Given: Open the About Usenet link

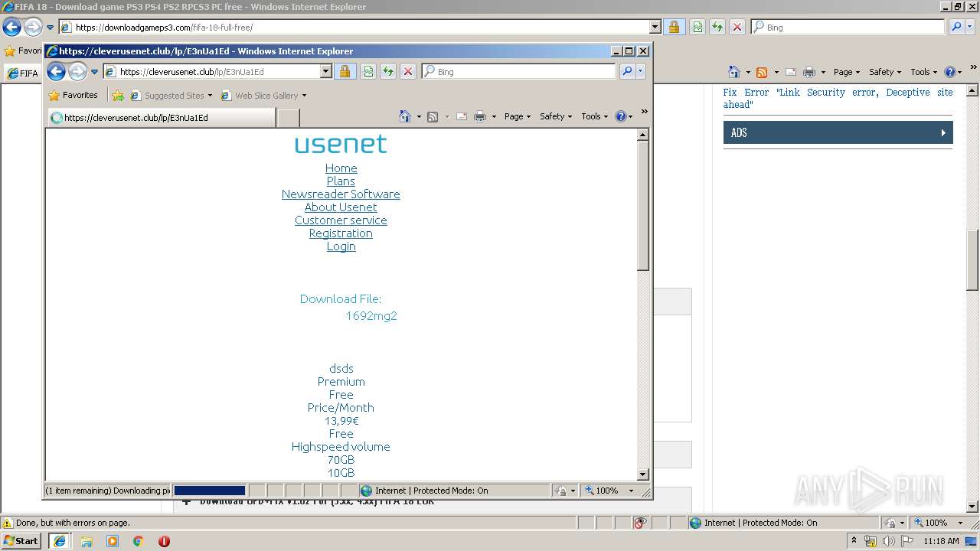Looking at the screenshot, I should (x=341, y=207).
